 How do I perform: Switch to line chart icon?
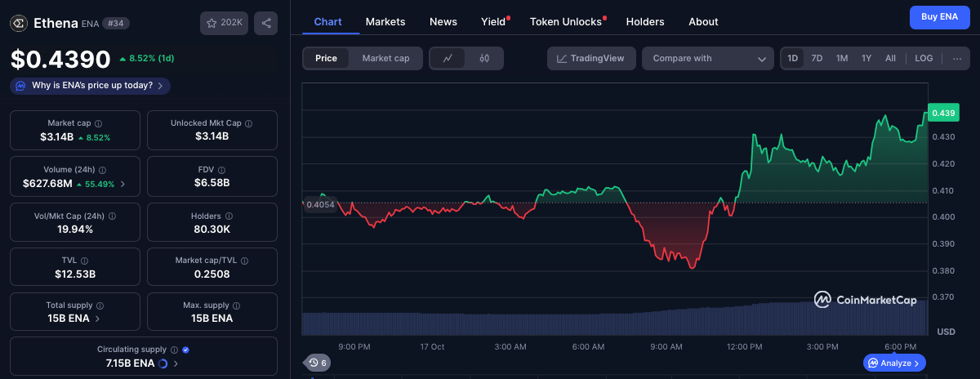tap(448, 58)
